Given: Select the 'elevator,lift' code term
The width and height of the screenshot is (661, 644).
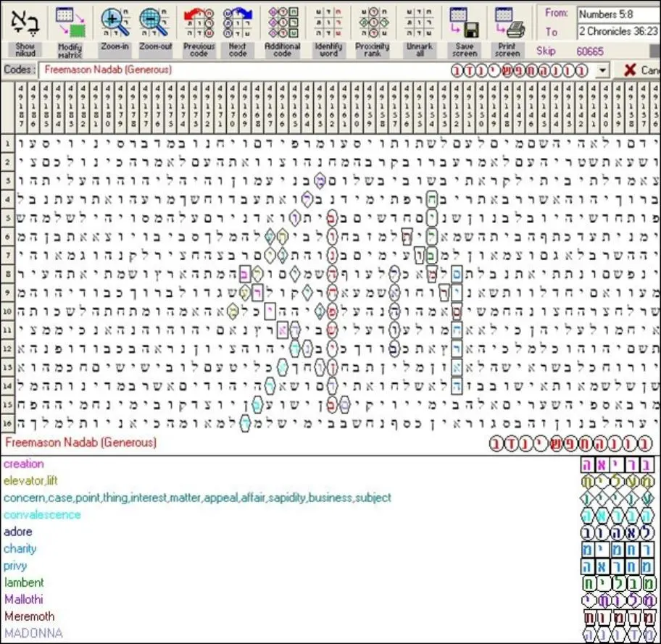Looking at the screenshot, I should pyautogui.click(x=30, y=481).
